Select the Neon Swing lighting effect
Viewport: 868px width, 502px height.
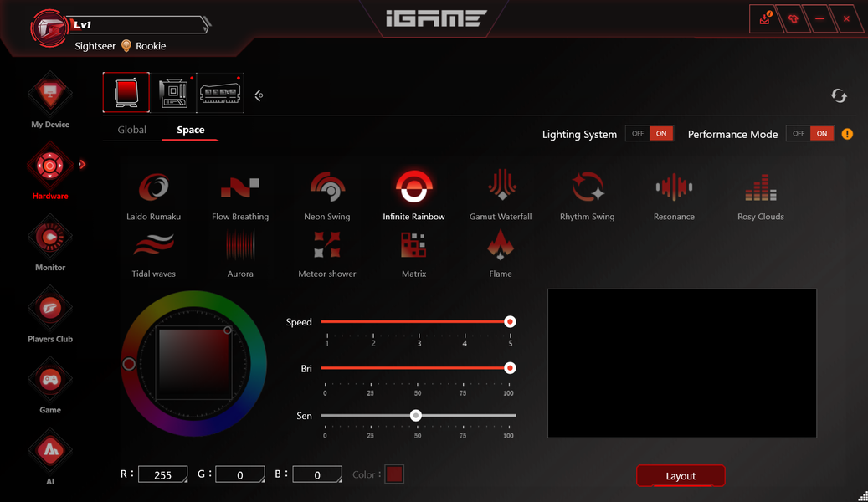(326, 196)
